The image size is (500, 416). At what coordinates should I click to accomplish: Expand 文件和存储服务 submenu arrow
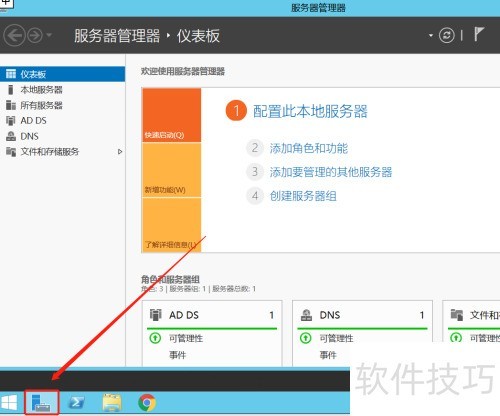[120, 152]
